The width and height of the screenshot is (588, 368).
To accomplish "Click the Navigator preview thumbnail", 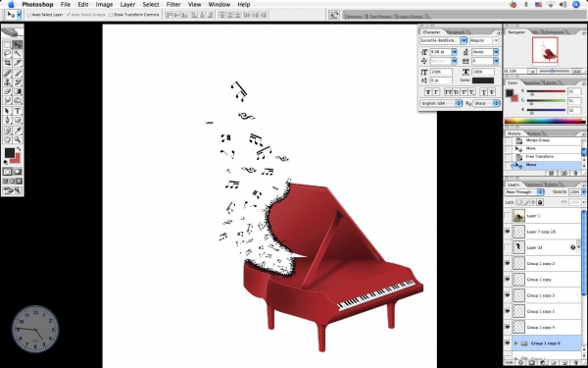I will [x=545, y=50].
